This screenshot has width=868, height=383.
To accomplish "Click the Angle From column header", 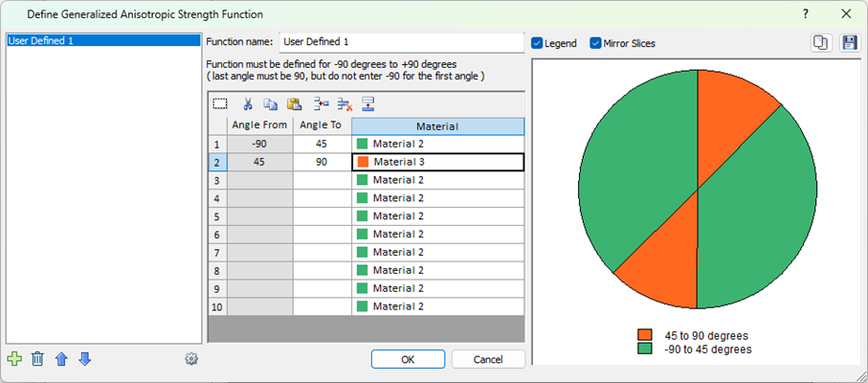I will click(x=259, y=125).
